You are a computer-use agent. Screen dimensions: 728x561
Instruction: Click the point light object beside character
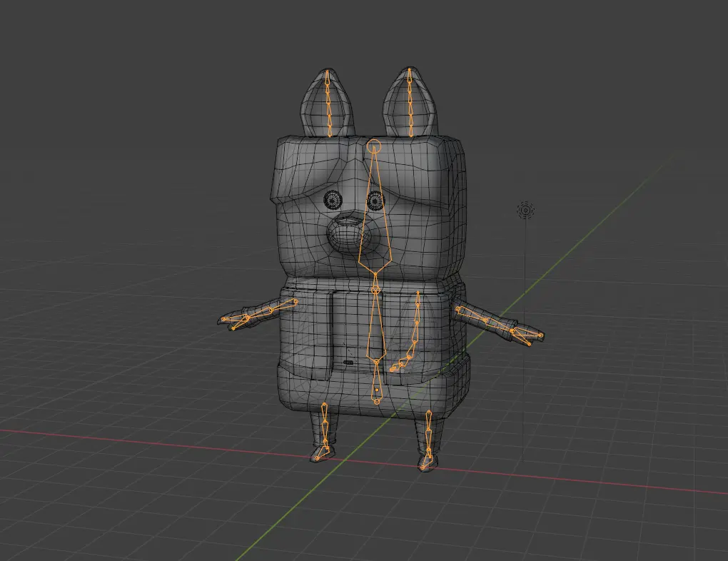click(526, 210)
